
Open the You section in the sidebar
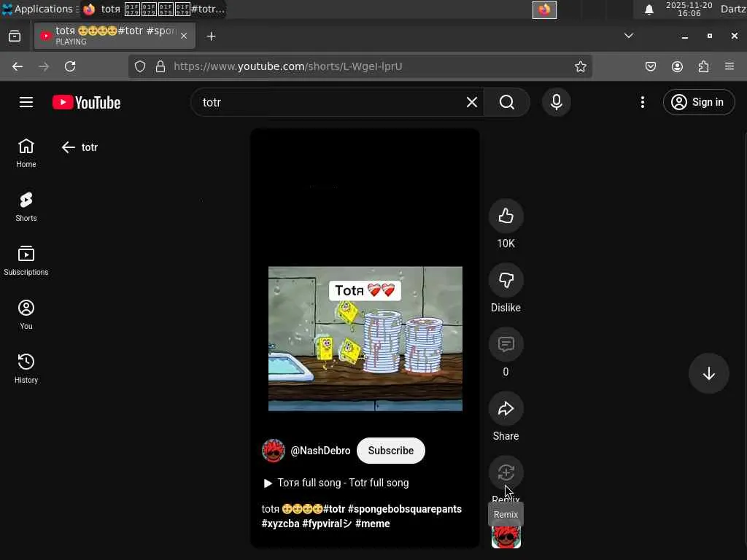click(26, 315)
